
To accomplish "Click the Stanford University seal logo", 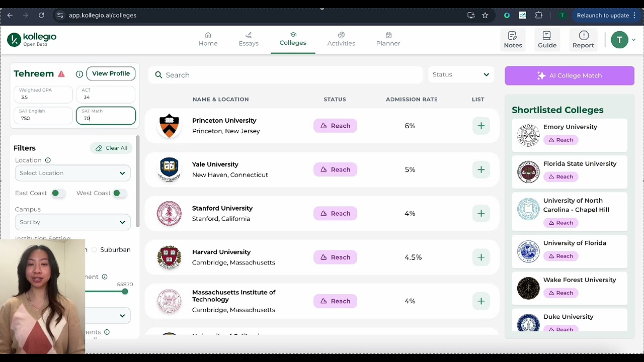I will pyautogui.click(x=169, y=213).
